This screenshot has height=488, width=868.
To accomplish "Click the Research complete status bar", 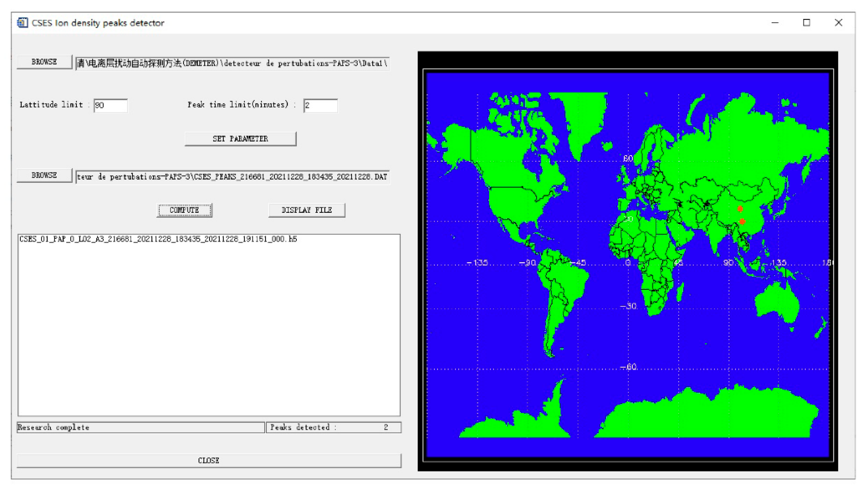I will (x=142, y=427).
